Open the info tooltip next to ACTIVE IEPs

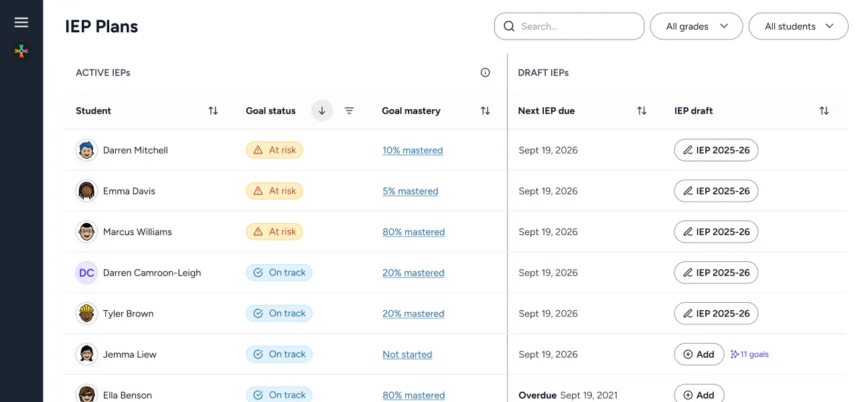[x=485, y=72]
